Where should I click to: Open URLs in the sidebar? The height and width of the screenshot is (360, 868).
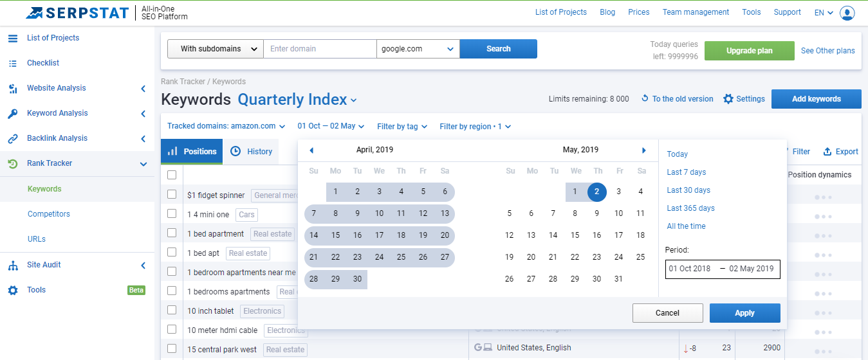(x=37, y=239)
